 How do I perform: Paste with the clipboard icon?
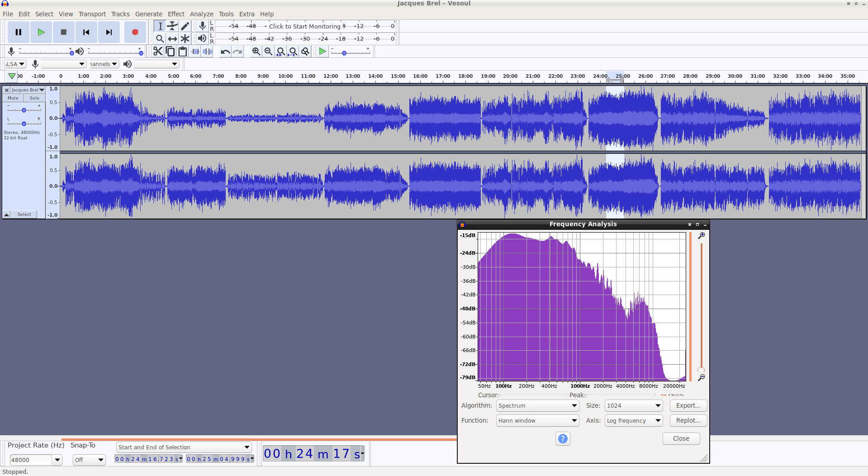point(183,52)
